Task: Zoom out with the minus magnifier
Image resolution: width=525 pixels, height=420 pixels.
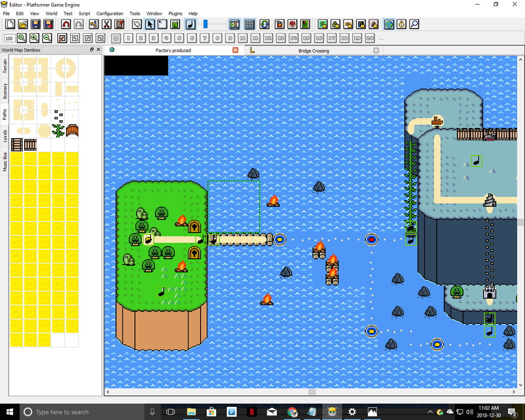Action: [47, 38]
